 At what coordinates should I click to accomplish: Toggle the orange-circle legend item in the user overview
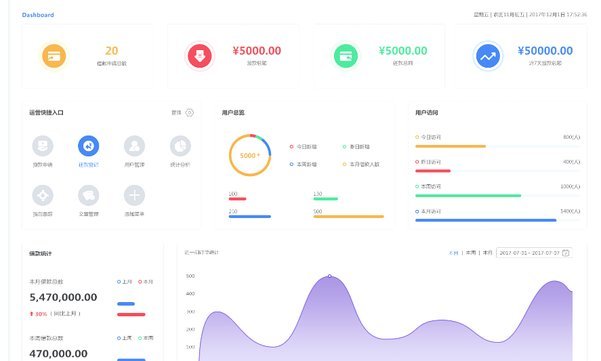point(361,164)
